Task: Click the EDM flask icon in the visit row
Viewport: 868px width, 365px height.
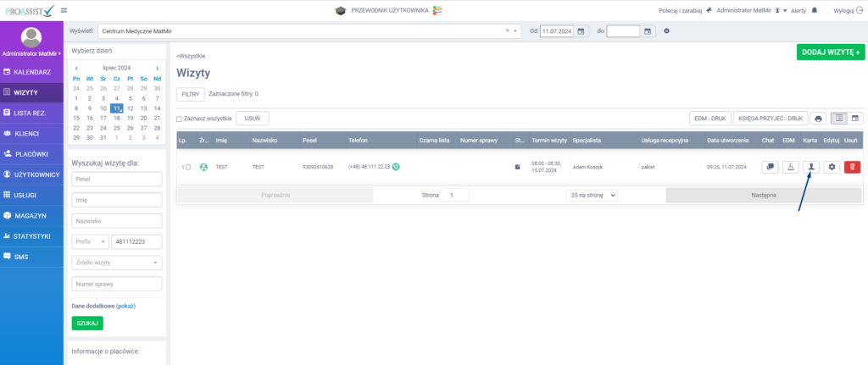Action: coord(790,167)
